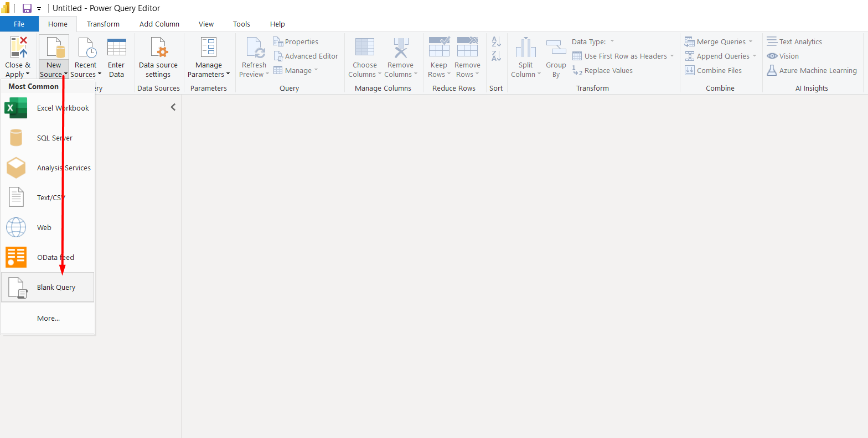The width and height of the screenshot is (868, 438).
Task: Click the Manage Parameters icon
Action: pyautogui.click(x=209, y=48)
